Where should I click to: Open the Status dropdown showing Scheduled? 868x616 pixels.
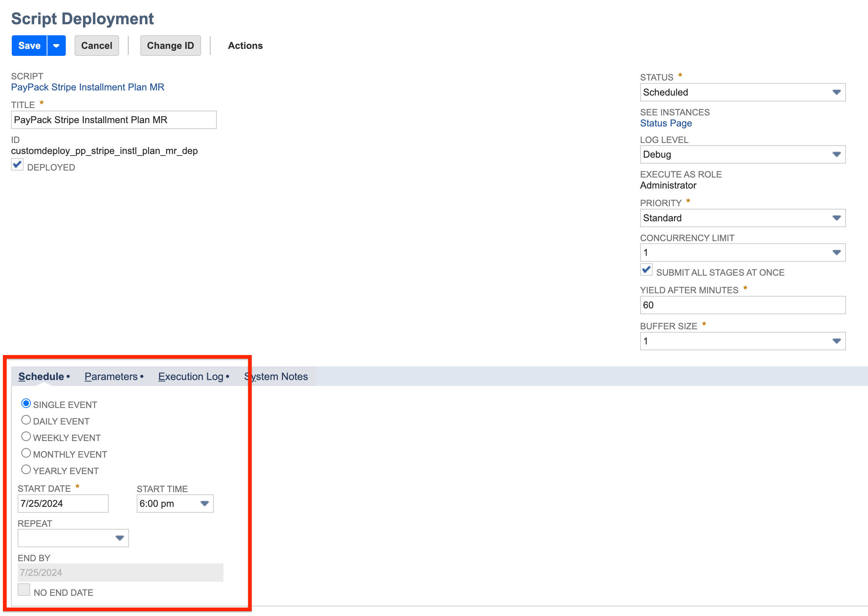(836, 92)
